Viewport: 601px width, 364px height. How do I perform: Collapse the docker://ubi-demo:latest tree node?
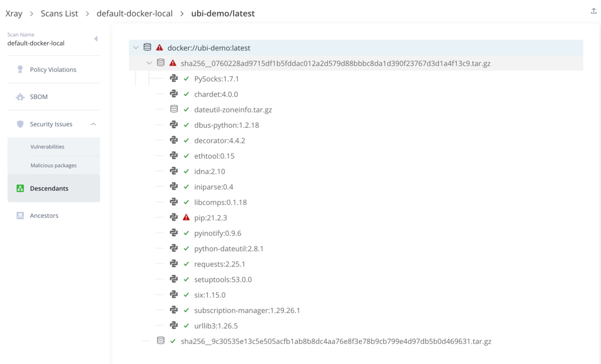[136, 48]
